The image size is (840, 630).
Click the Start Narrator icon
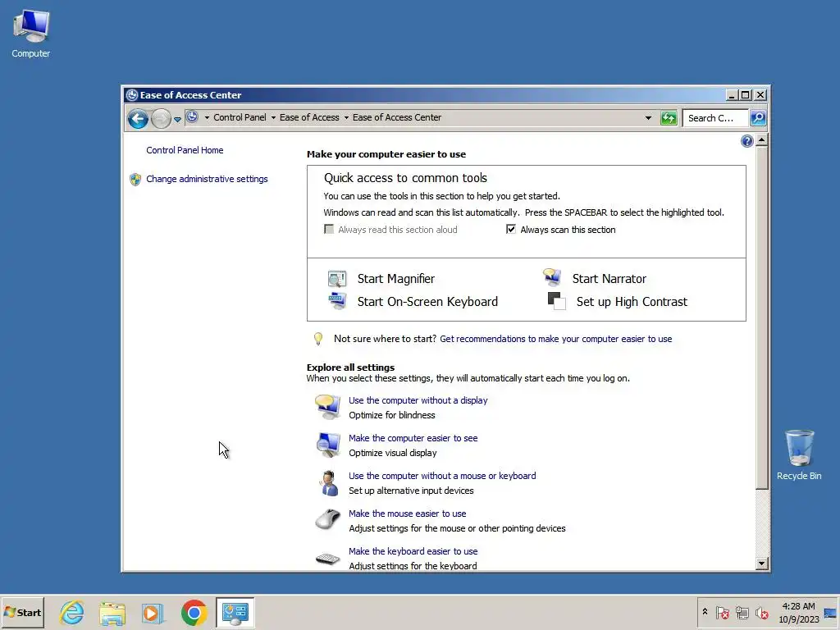552,278
